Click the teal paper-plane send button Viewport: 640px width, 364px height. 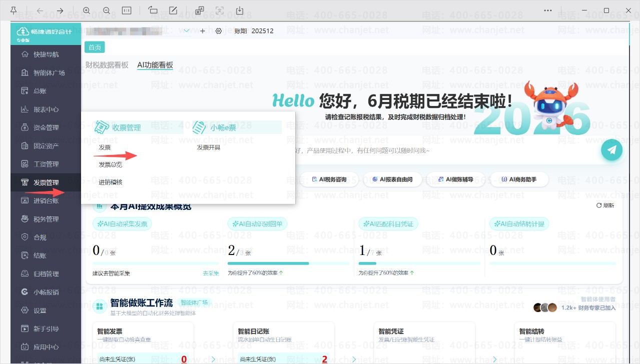pyautogui.click(x=611, y=149)
